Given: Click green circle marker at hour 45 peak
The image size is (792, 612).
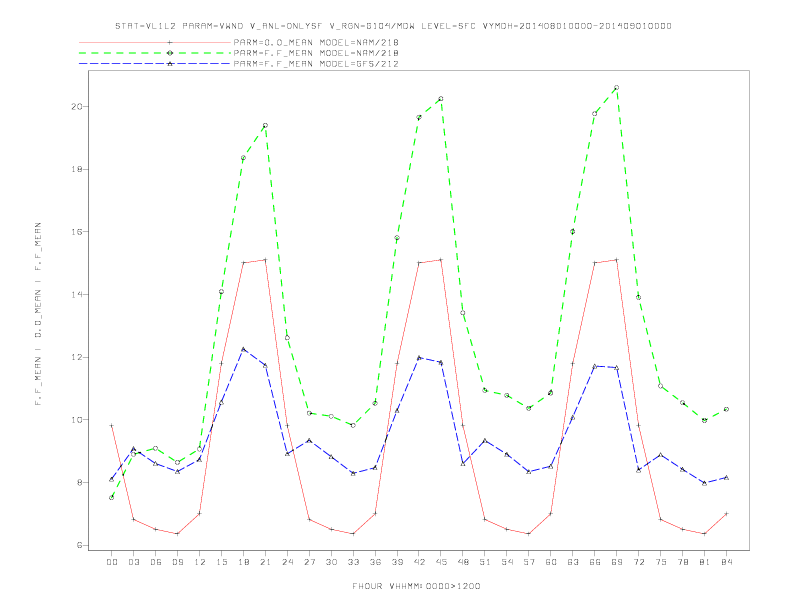Looking at the screenshot, I should tap(440, 98).
